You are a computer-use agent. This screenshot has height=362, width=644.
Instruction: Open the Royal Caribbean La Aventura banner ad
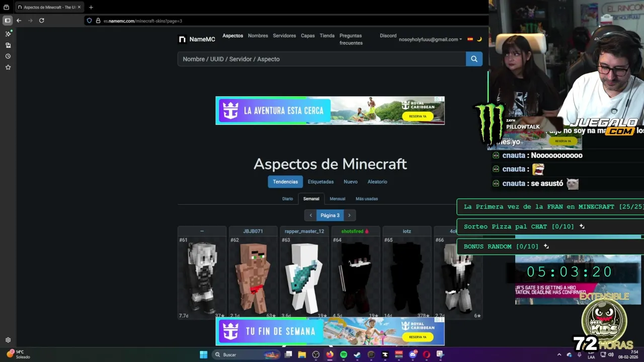[330, 111]
